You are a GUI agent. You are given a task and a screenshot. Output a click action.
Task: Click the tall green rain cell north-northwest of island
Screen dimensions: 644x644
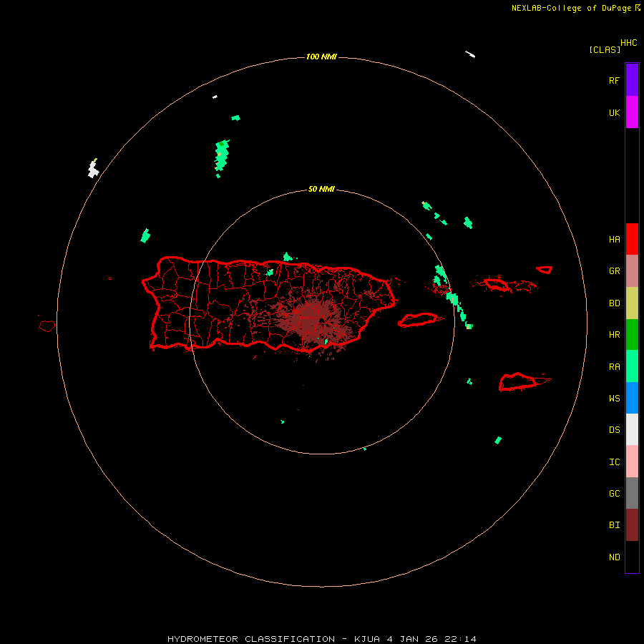(x=222, y=156)
